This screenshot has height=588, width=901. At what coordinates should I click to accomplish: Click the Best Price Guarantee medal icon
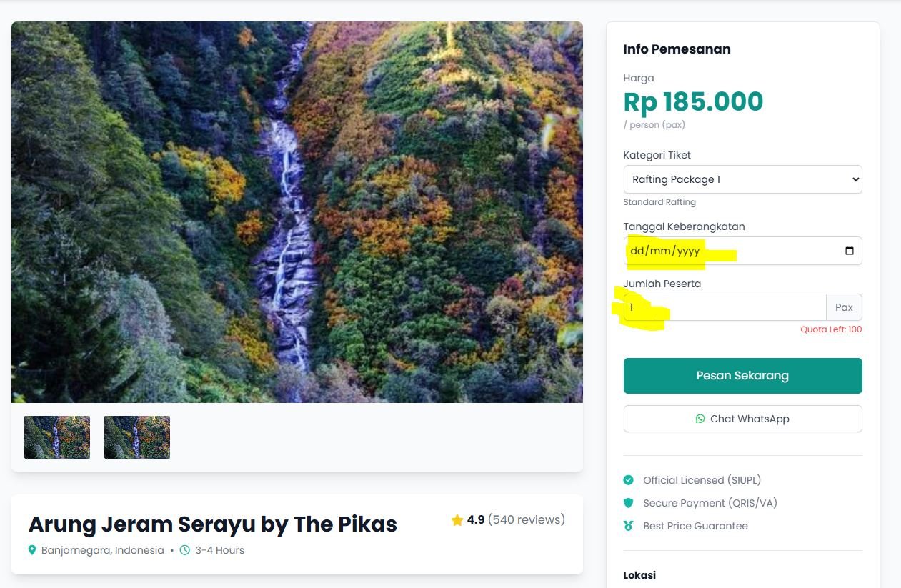pyautogui.click(x=629, y=526)
